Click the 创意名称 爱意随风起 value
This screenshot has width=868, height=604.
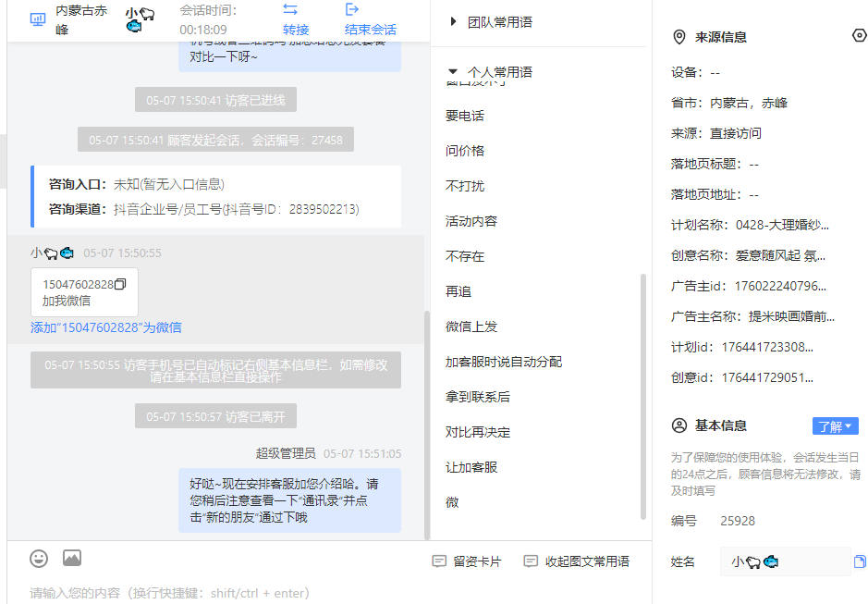pyautogui.click(x=780, y=255)
